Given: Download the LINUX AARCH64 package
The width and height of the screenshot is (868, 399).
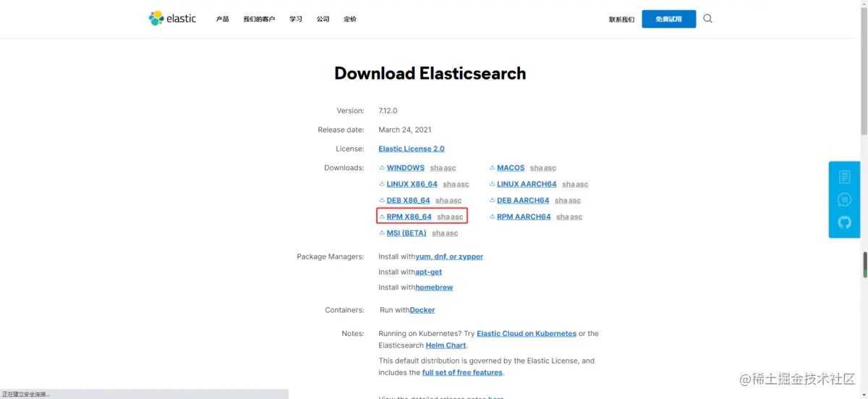Looking at the screenshot, I should click(527, 184).
